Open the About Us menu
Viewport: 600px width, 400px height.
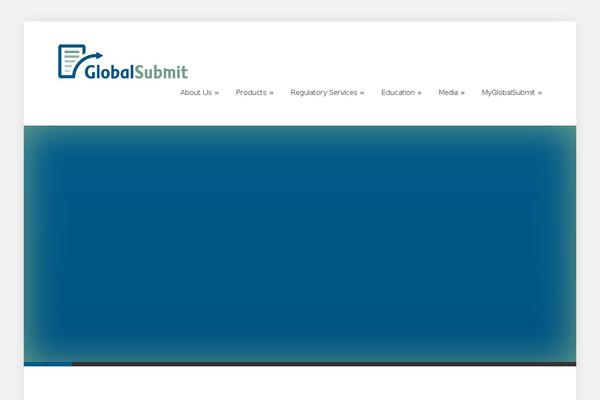199,93
